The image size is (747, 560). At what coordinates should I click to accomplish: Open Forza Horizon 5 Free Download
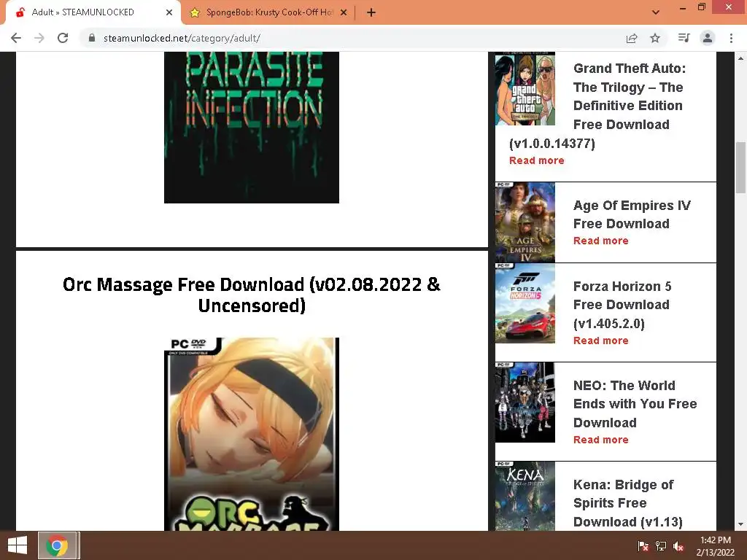tap(622, 305)
